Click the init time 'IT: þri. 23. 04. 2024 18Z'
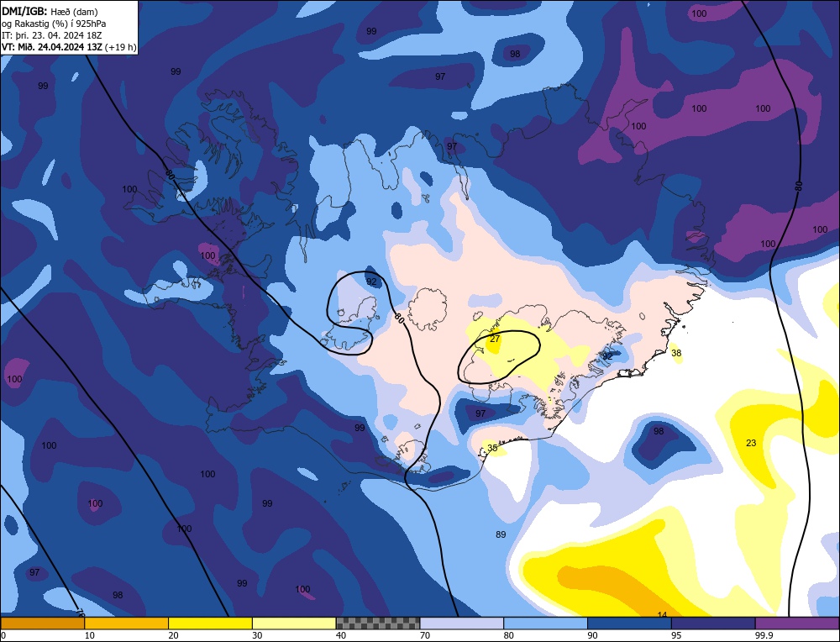The image size is (840, 642). [x=51, y=35]
